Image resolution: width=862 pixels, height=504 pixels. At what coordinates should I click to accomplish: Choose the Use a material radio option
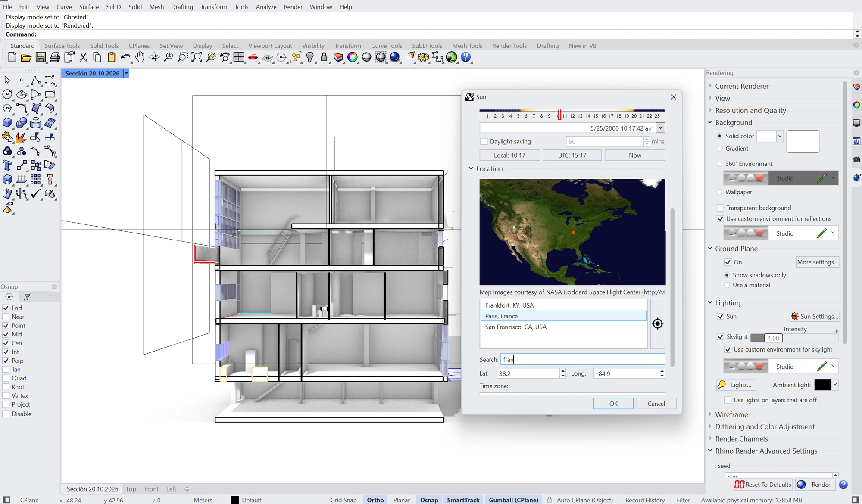coord(727,285)
